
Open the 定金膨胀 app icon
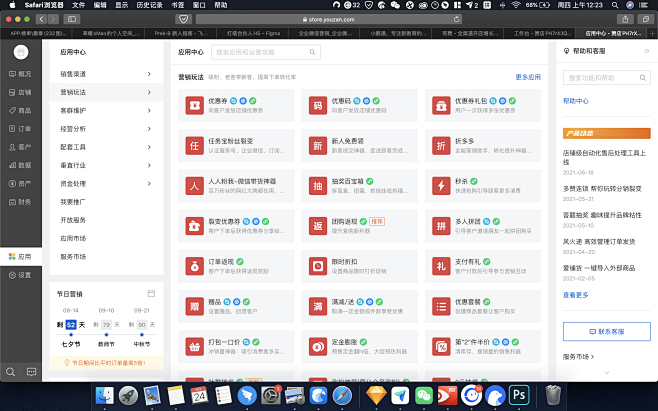(x=318, y=347)
